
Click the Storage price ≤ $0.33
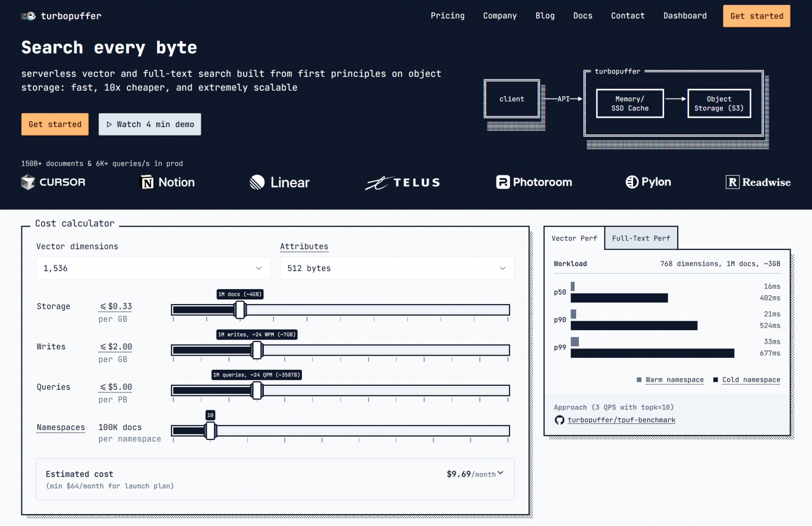pos(116,307)
